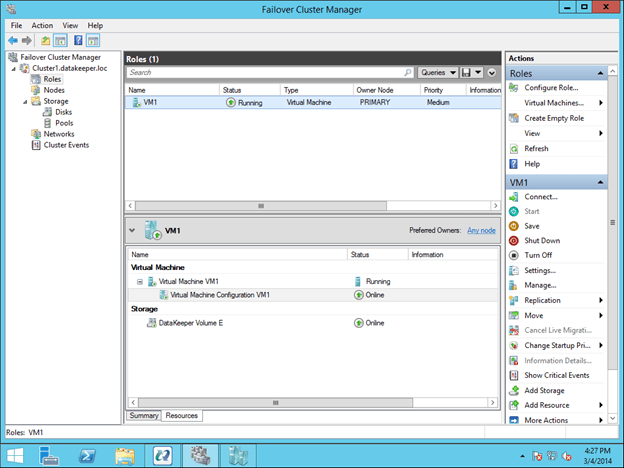
Task: Open Show Critical Events action
Action: point(556,375)
